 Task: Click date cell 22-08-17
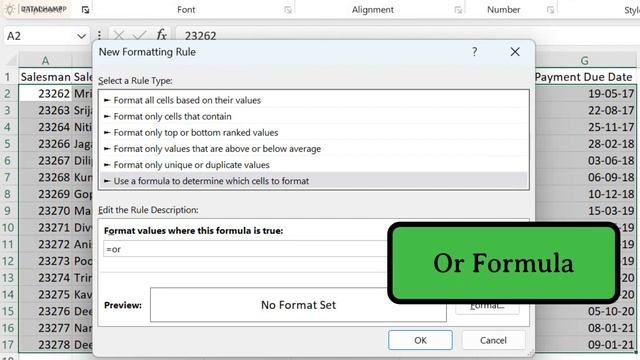pos(584,110)
